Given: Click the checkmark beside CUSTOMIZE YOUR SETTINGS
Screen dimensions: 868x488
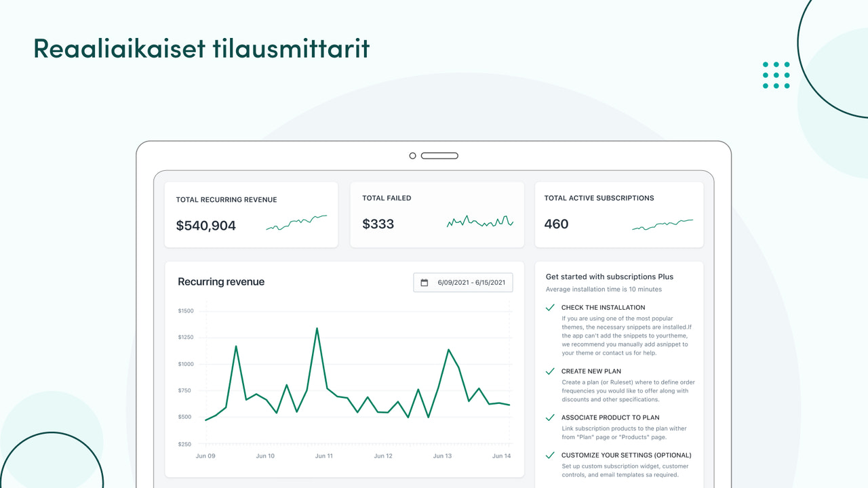Looking at the screenshot, I should coord(551,455).
